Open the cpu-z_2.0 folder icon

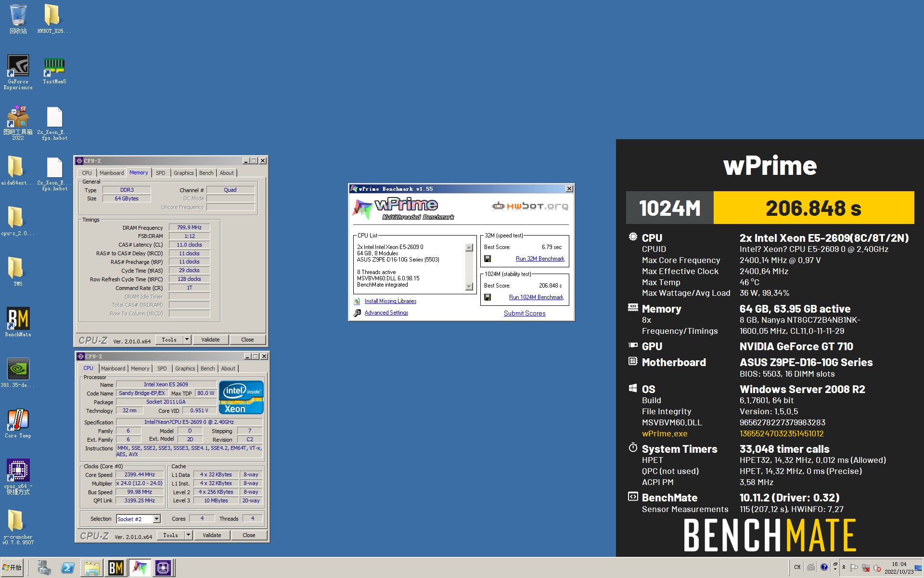pyautogui.click(x=17, y=221)
